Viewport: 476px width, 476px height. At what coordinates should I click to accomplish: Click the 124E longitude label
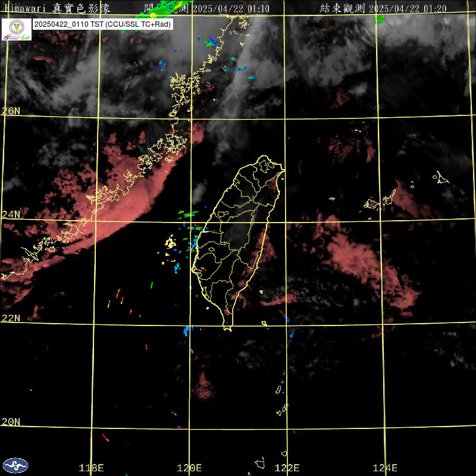coord(384,468)
